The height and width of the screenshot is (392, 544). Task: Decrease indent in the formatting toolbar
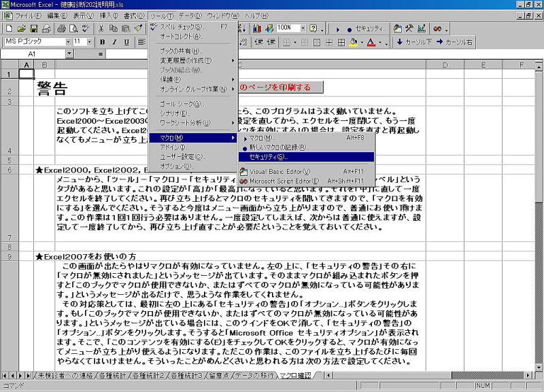(259, 42)
